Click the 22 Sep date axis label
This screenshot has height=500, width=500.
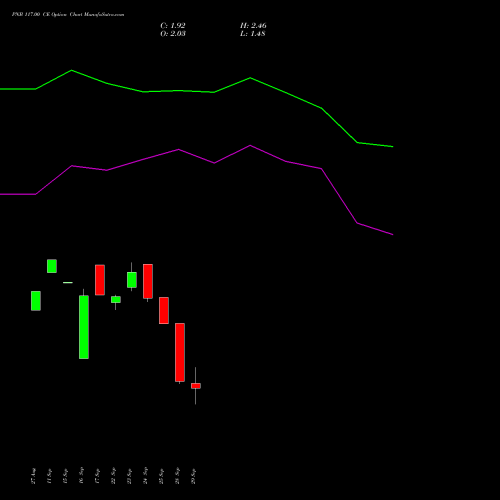tap(113, 476)
